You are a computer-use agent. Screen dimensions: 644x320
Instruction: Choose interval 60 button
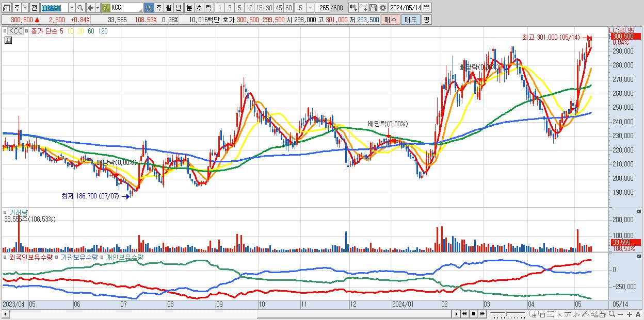[x=288, y=8]
